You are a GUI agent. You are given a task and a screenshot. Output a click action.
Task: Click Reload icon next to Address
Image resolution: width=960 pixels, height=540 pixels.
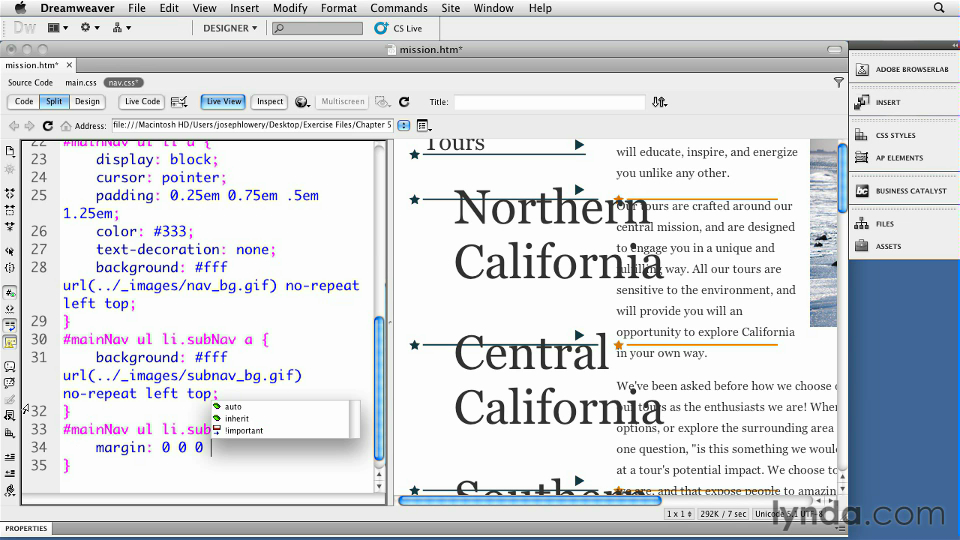(x=47, y=126)
